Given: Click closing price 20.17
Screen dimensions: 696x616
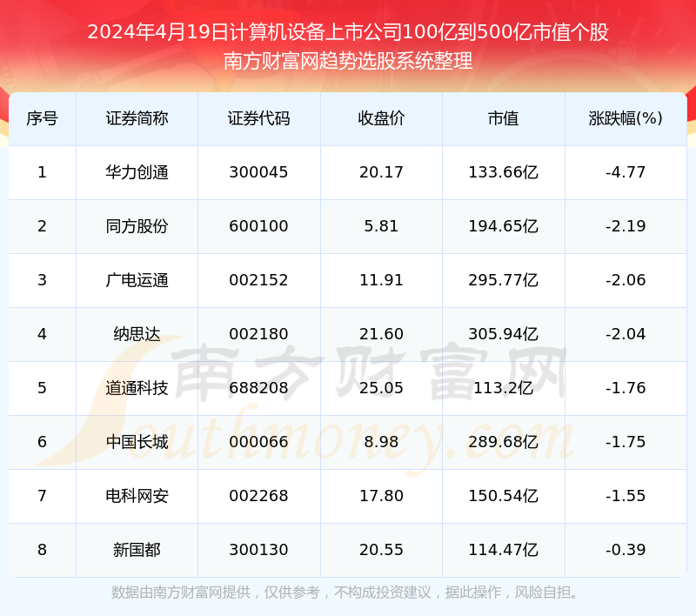Looking at the screenshot, I should [x=381, y=172].
